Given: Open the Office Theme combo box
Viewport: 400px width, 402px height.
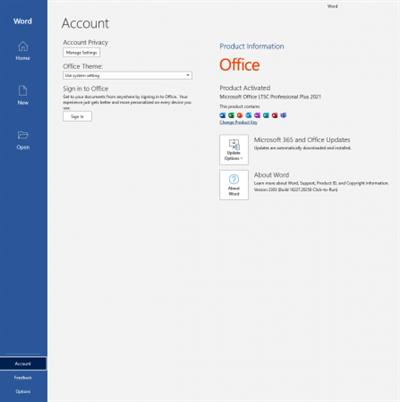Looking at the screenshot, I should 127,75.
